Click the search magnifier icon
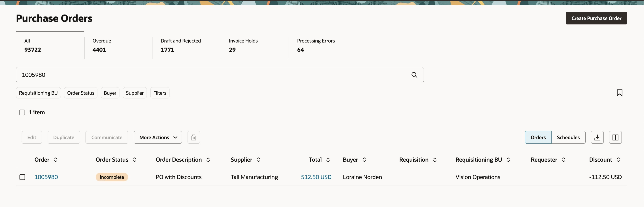Image resolution: width=644 pixels, height=207 pixels. tap(414, 75)
